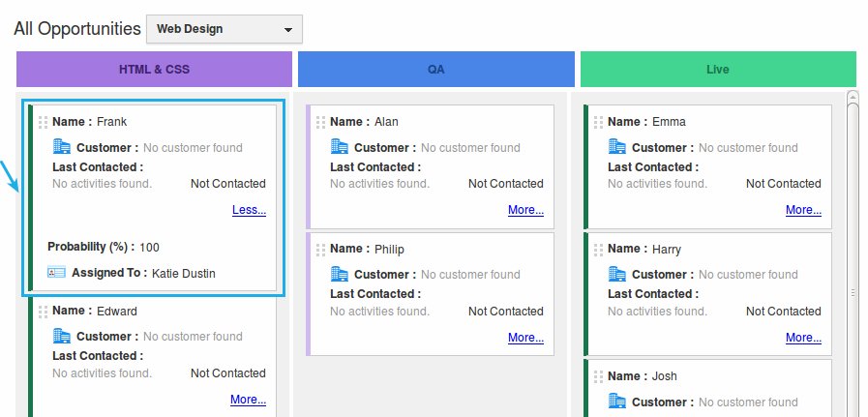Click the drag handle on Frank's card
The width and height of the screenshot is (868, 417).
[x=43, y=122]
